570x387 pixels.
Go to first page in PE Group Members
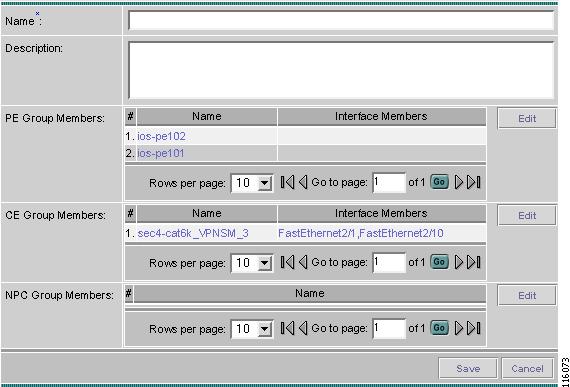pyautogui.click(x=287, y=182)
